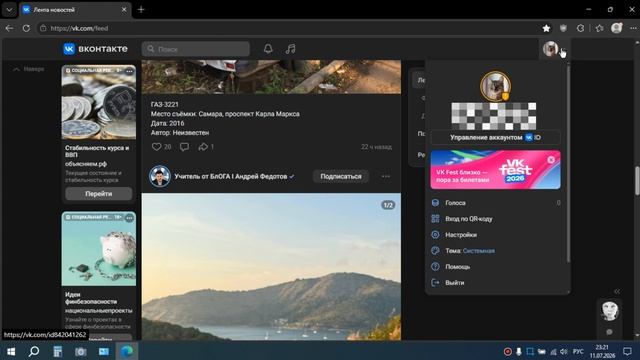The image size is (640, 360).
Task: Change Тема Системная setting
Action: pos(496,251)
